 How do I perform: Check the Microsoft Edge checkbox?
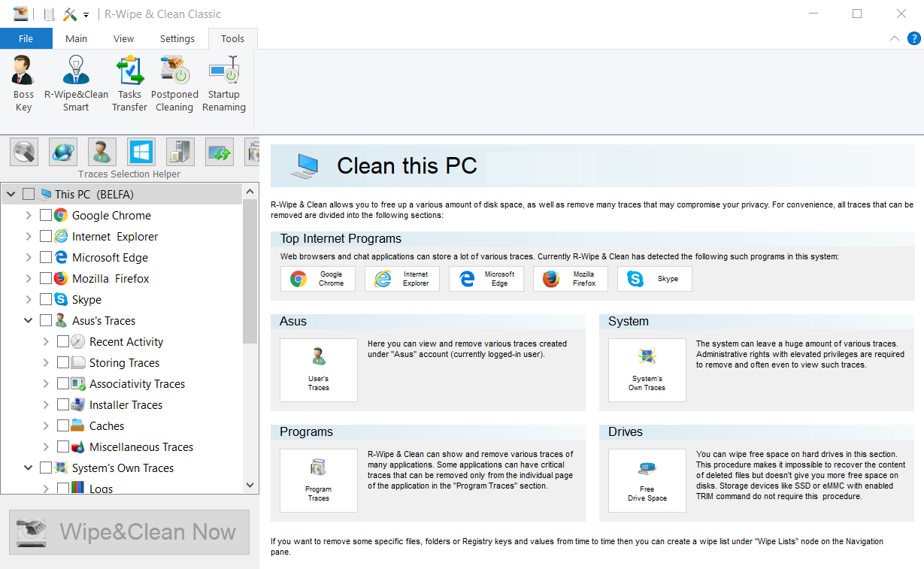click(x=46, y=257)
